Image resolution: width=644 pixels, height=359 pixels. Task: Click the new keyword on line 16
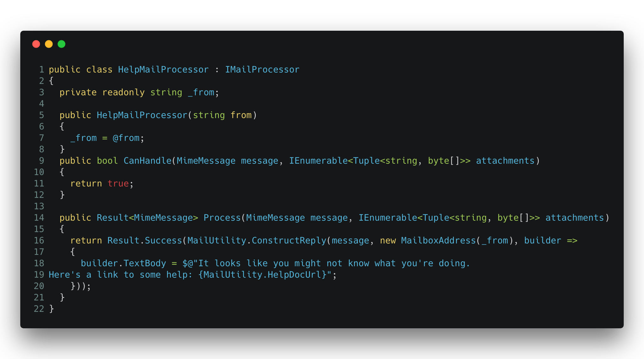pos(388,241)
